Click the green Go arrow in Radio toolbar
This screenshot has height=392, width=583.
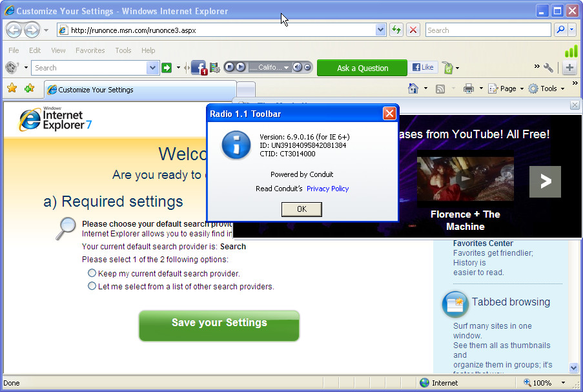167,68
